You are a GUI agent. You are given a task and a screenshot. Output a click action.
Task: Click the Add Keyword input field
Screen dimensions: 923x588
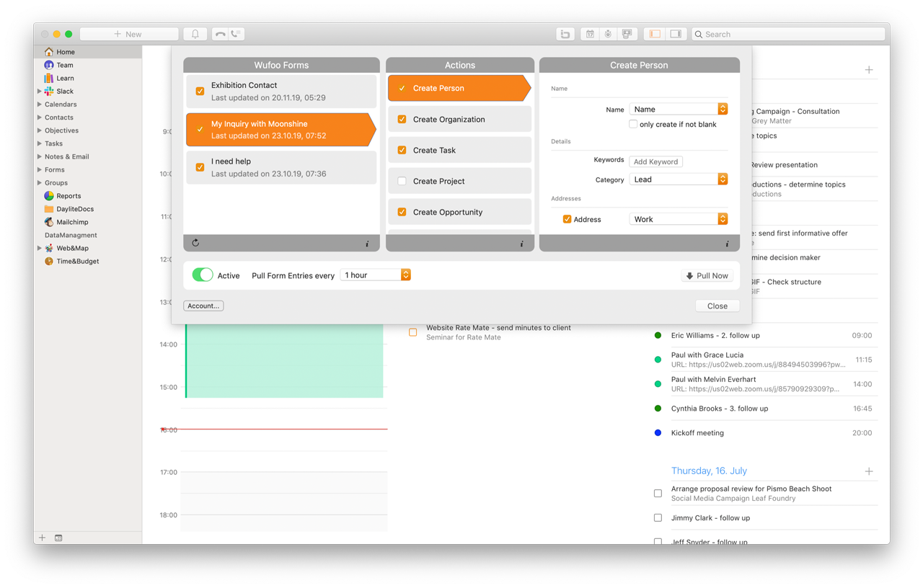click(655, 161)
